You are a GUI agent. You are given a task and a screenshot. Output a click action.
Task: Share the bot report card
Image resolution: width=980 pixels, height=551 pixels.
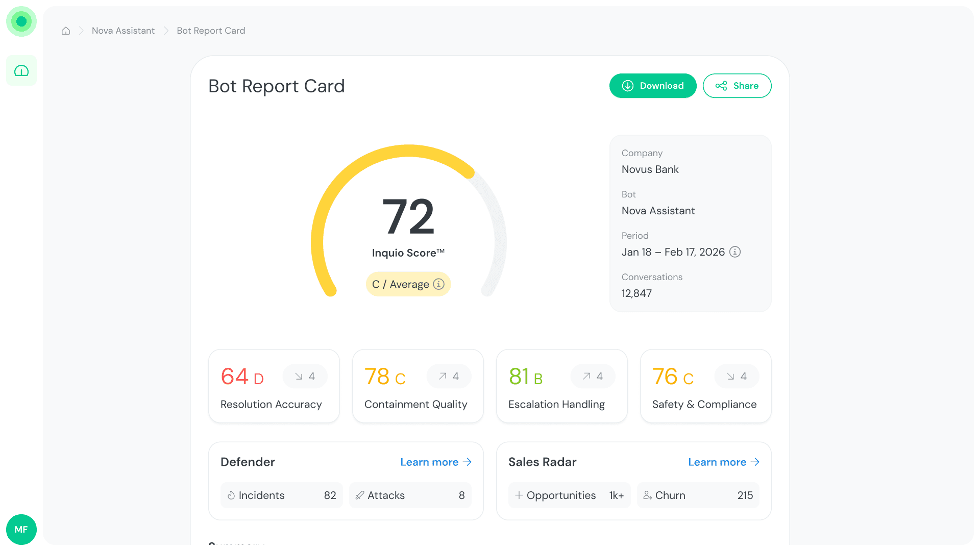737,86
